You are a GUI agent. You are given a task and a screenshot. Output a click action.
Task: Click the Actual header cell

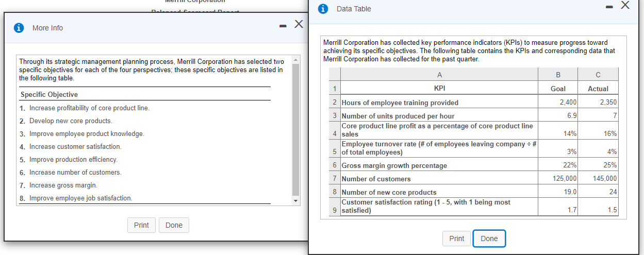pos(598,89)
